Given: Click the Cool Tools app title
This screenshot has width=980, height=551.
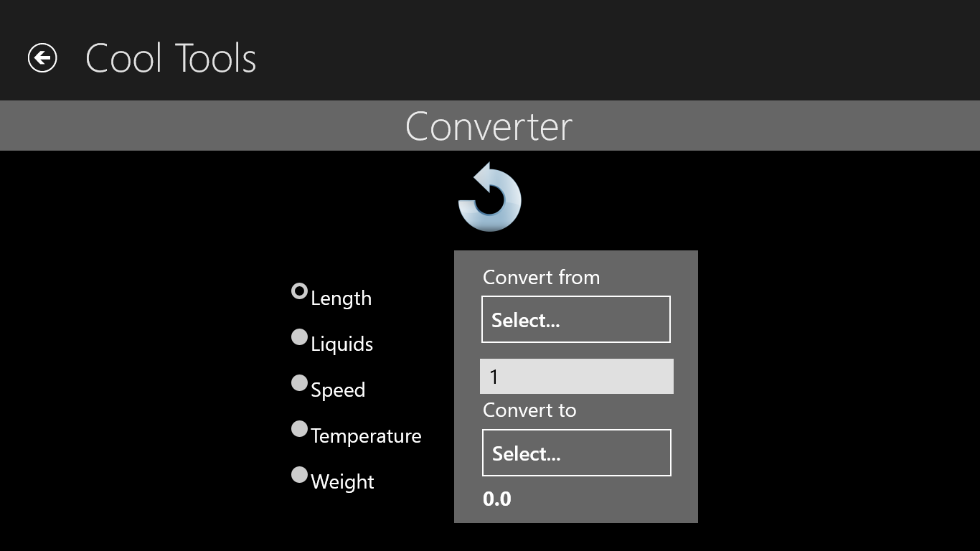Looking at the screenshot, I should (x=171, y=58).
